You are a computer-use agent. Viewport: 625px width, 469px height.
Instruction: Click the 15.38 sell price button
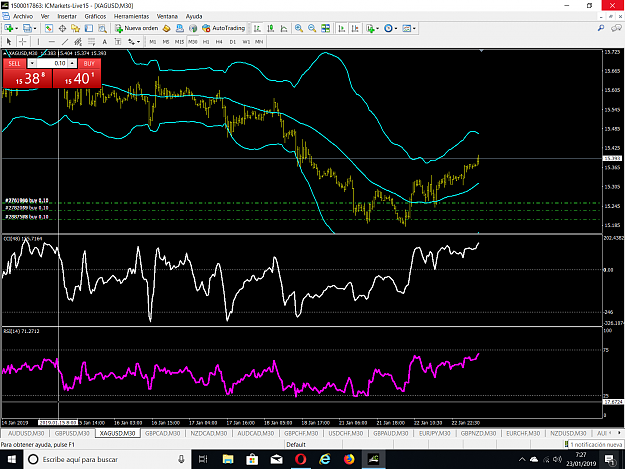coord(28,78)
